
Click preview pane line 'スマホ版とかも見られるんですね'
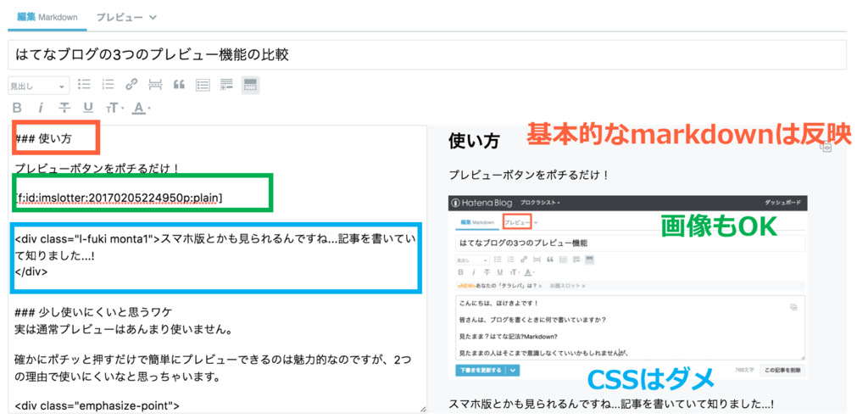612,404
